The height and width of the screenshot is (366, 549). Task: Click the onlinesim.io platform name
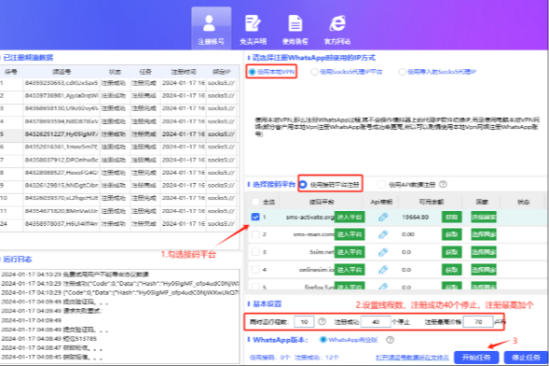(x=317, y=269)
